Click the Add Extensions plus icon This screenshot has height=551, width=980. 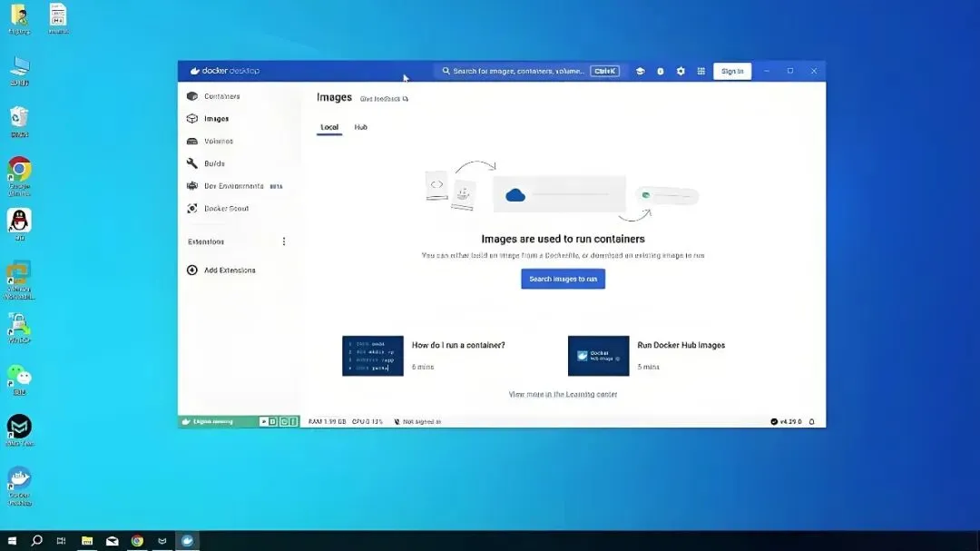(191, 271)
